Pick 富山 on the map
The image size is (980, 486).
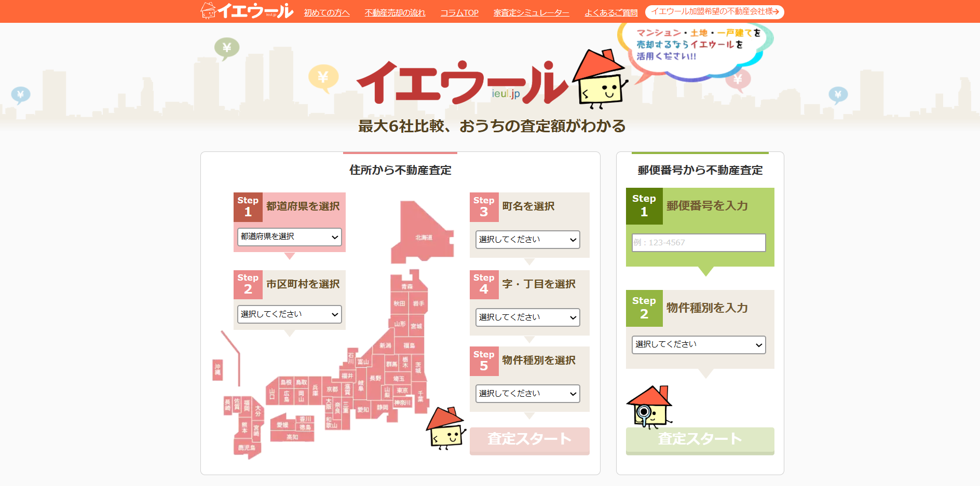(x=363, y=362)
